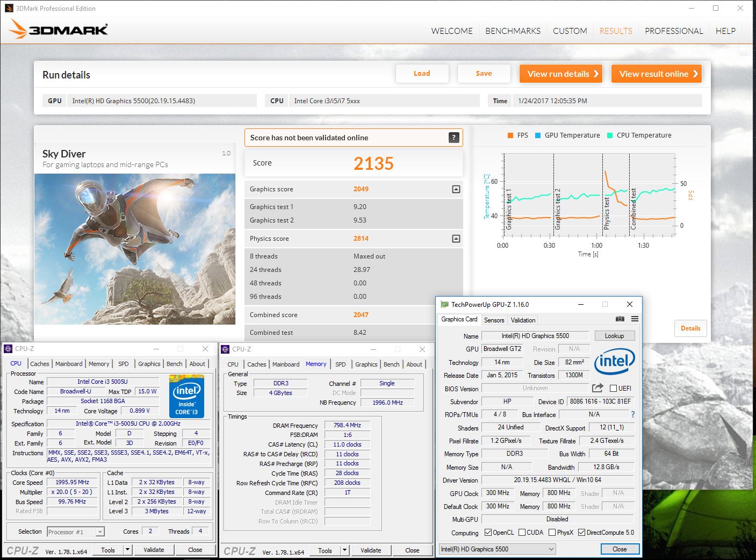Click the Lookup button in GPU-Z

[615, 336]
